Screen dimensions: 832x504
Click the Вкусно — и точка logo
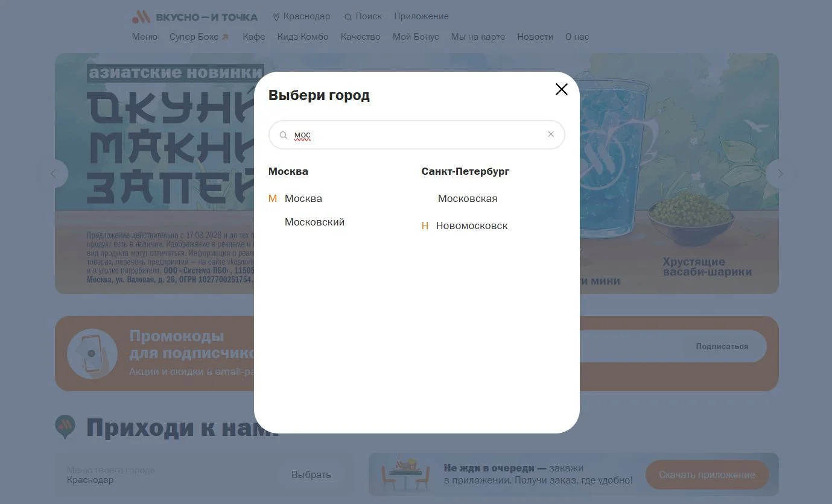click(x=195, y=16)
